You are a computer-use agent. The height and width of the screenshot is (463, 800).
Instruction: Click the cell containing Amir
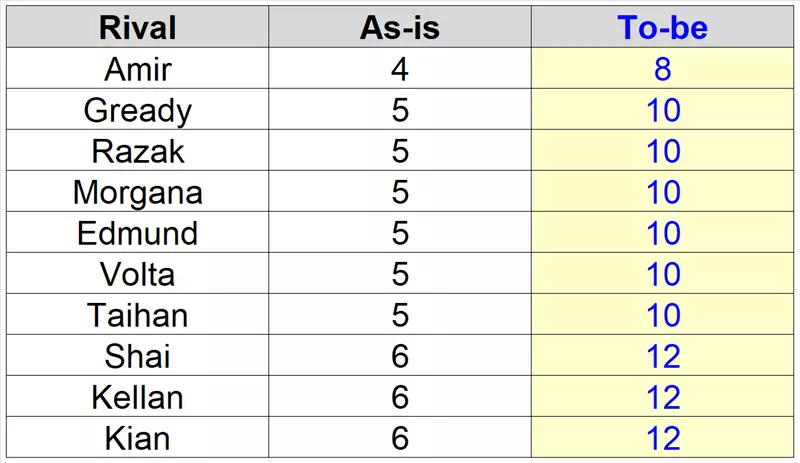[137, 69]
